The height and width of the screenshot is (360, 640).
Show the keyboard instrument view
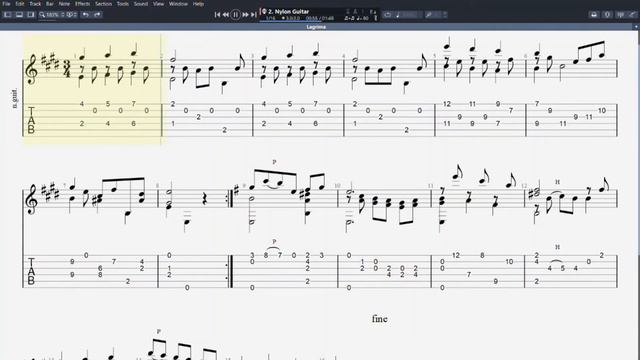620,15
